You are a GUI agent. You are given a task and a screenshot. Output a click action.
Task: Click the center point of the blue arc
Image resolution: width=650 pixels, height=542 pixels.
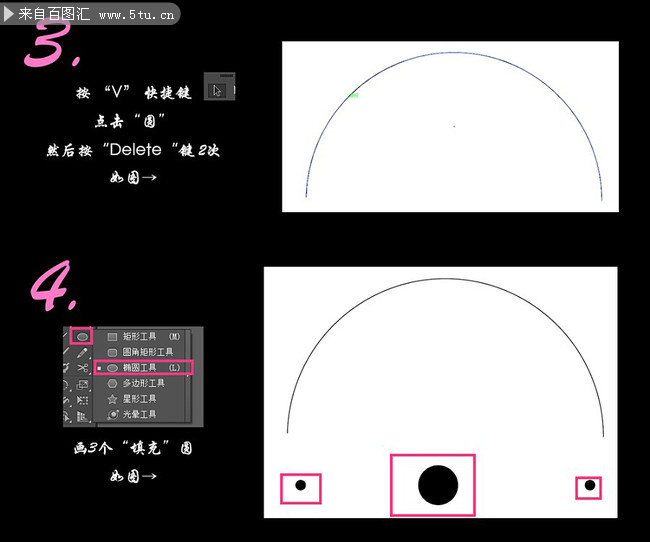454,126
